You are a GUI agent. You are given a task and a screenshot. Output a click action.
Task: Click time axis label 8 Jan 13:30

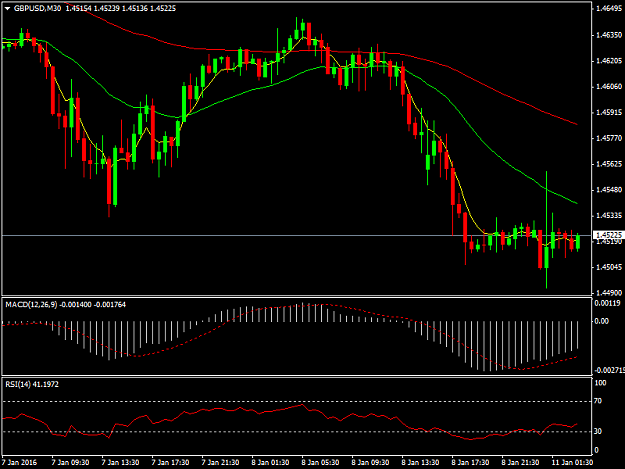tap(420, 463)
